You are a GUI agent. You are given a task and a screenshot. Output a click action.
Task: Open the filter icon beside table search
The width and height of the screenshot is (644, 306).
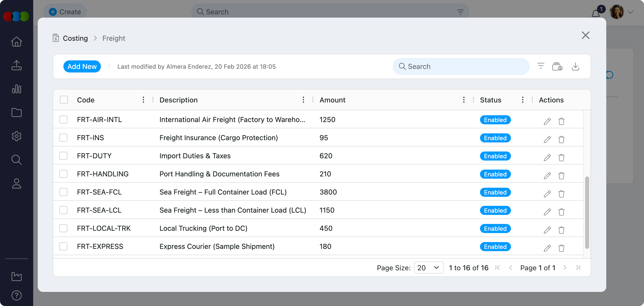541,66
